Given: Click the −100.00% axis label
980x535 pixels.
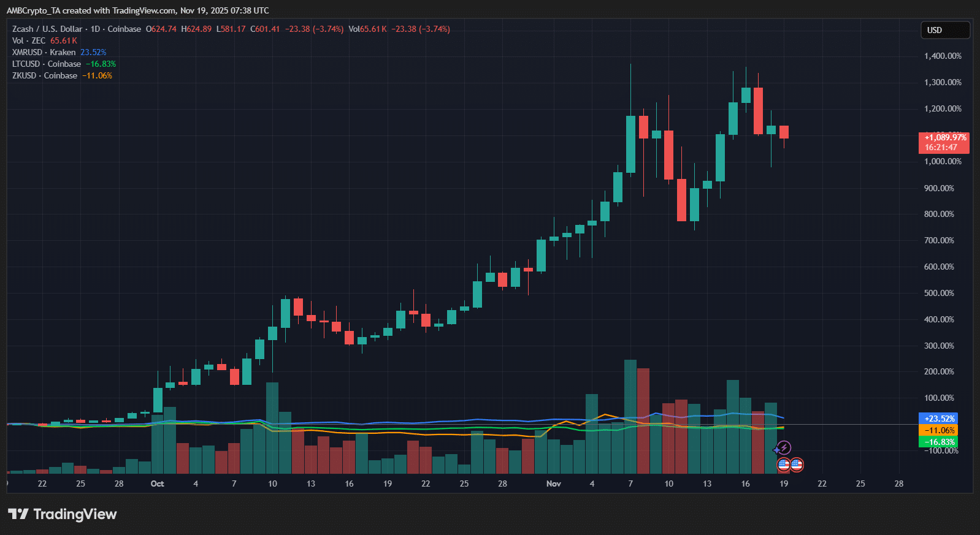Looking at the screenshot, I should pyautogui.click(x=943, y=451).
